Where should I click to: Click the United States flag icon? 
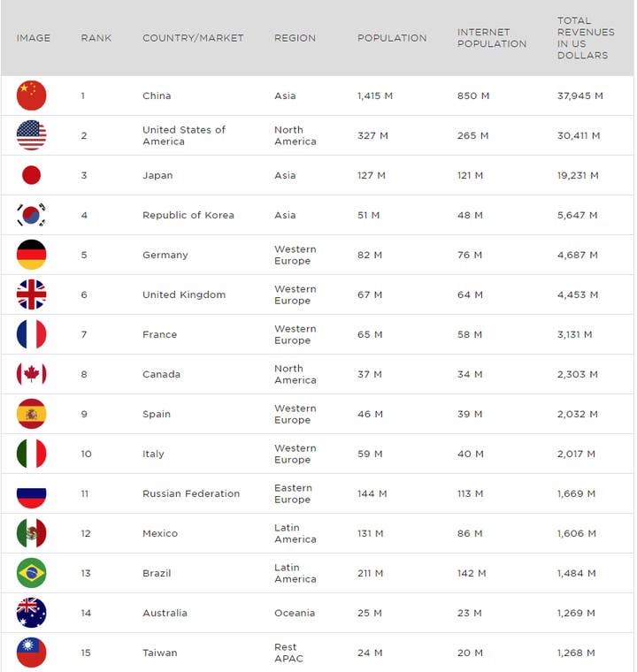(31, 135)
